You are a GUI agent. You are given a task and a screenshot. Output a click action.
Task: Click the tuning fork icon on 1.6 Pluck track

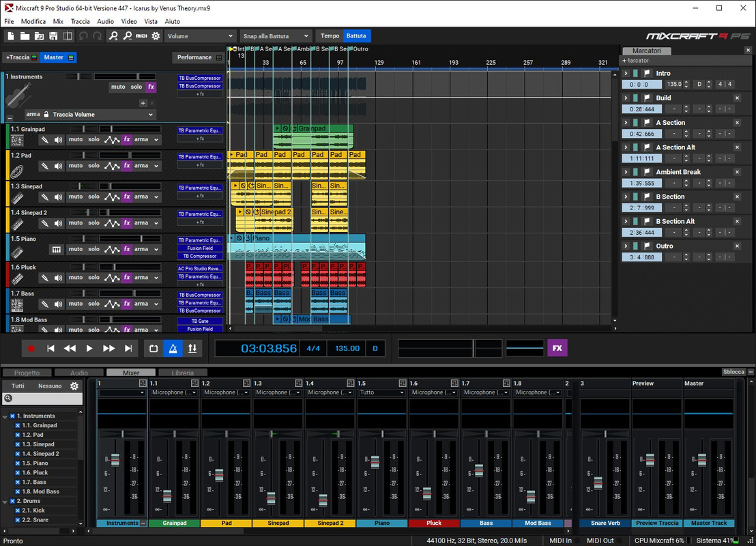pos(44,278)
